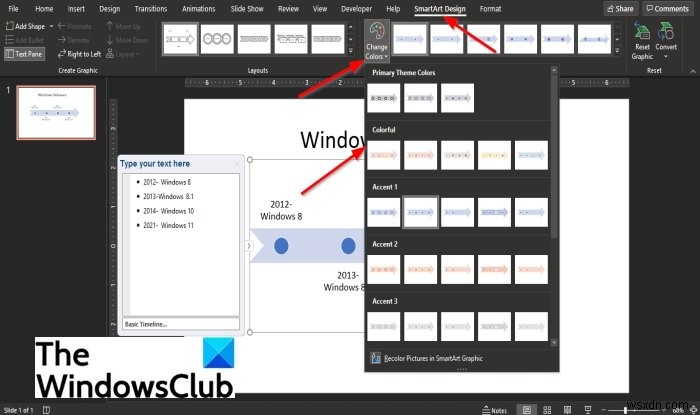This screenshot has width=700, height=415.
Task: Click the text pane collapse arrow on SmartArt
Action: [x=249, y=246]
